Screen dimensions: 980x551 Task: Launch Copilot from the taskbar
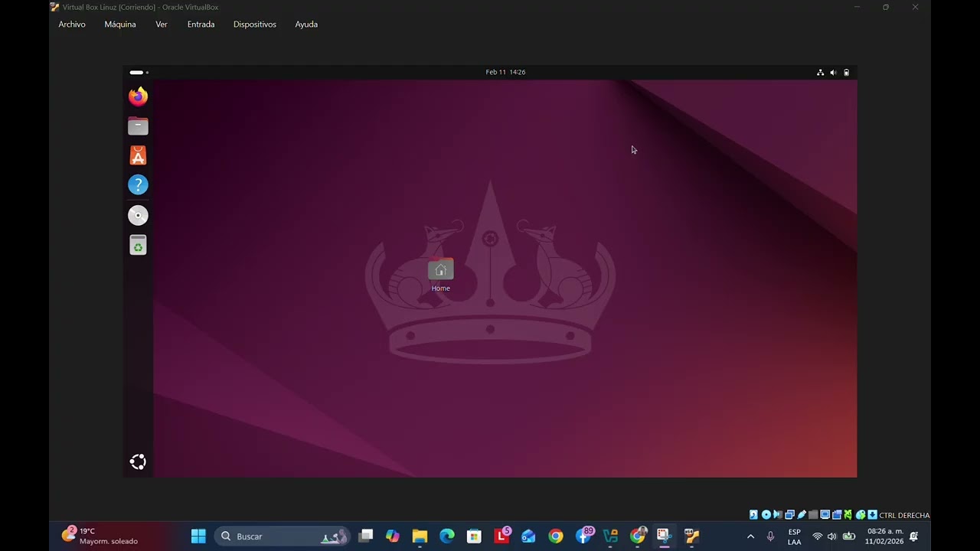coord(393,536)
